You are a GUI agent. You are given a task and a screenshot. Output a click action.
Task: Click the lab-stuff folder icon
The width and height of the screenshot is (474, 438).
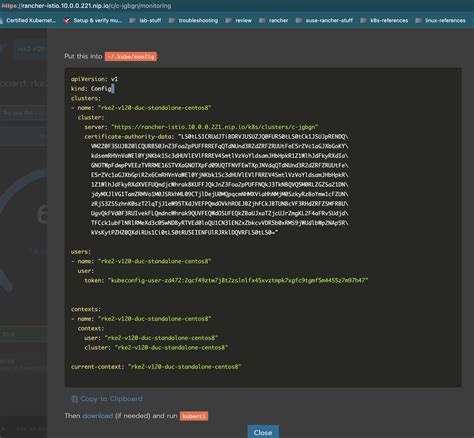133,20
